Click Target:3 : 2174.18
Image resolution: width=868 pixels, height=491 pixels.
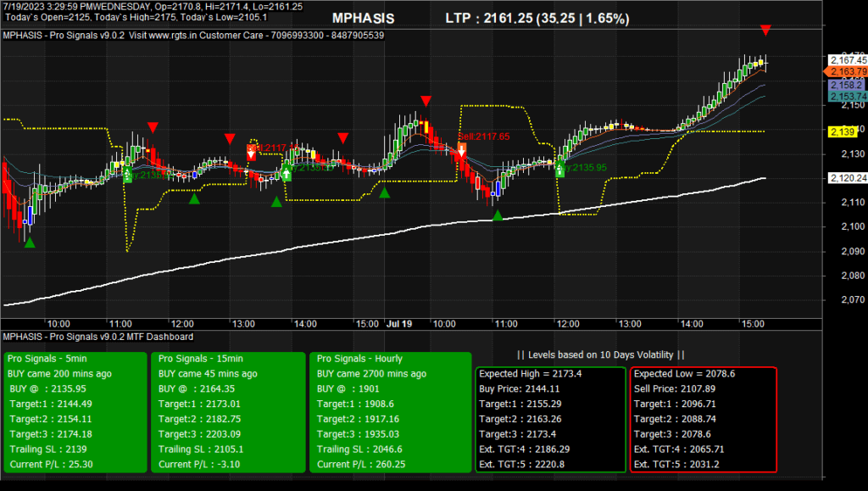coord(51,434)
